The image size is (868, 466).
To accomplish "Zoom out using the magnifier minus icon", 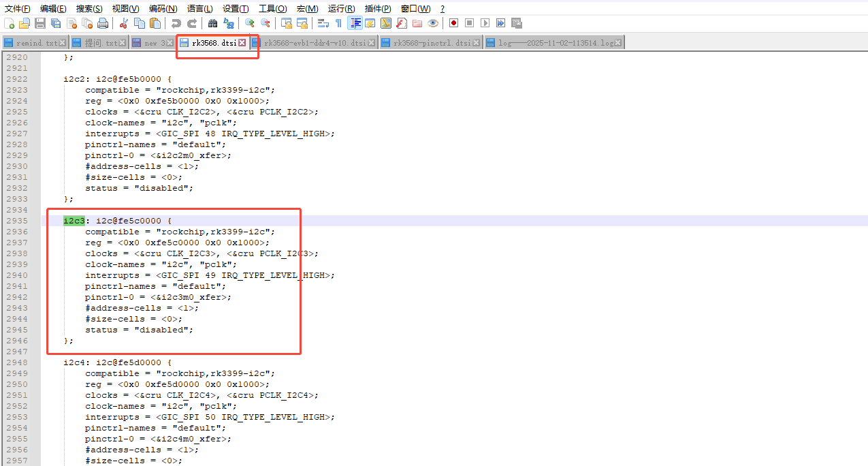I will click(x=266, y=23).
